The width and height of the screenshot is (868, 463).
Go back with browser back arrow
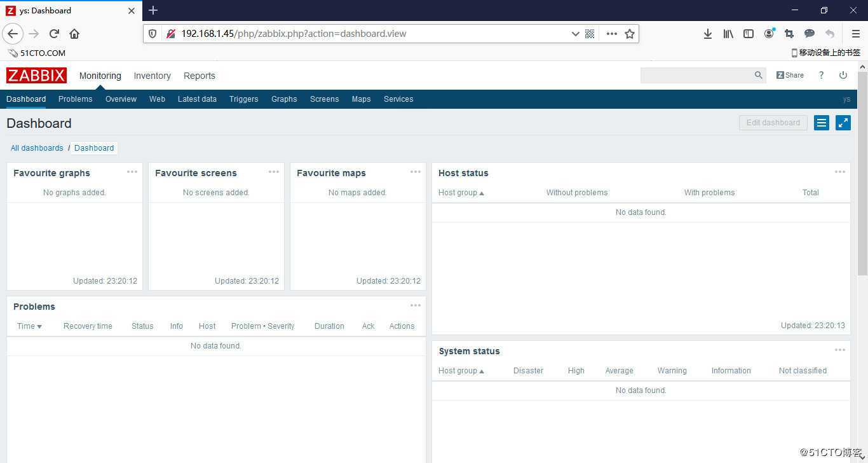point(13,34)
